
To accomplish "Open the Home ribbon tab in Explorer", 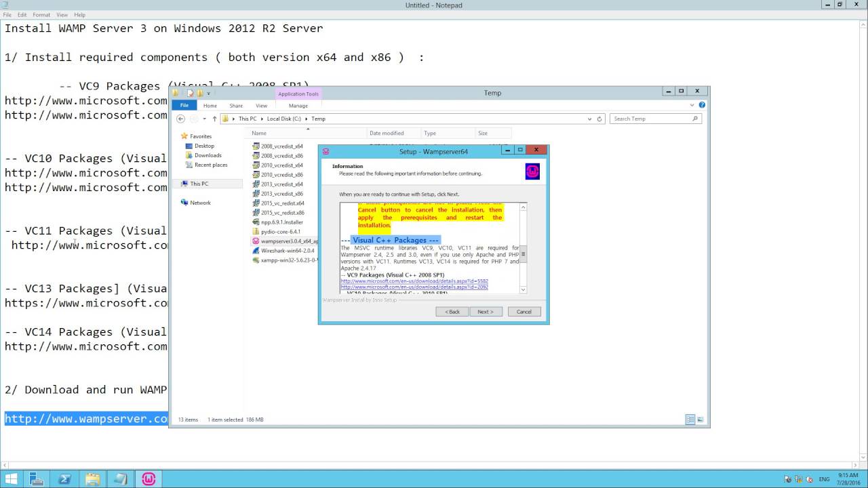I will click(210, 106).
